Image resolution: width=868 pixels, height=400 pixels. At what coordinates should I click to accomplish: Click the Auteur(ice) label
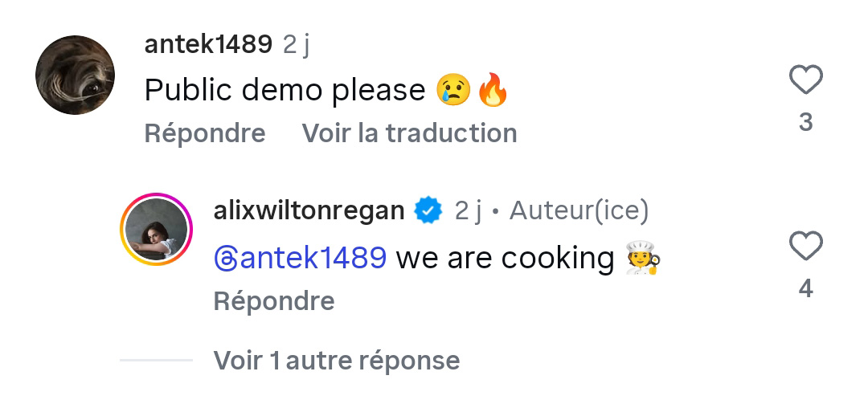tap(579, 210)
